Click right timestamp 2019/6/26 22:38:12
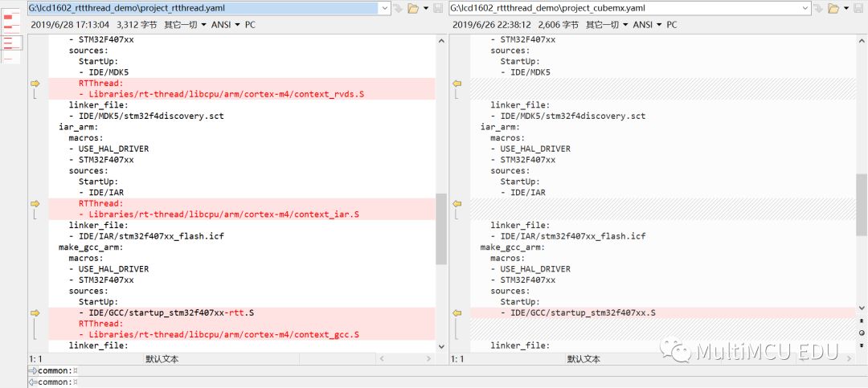Image resolution: width=868 pixels, height=388 pixels. coord(492,25)
